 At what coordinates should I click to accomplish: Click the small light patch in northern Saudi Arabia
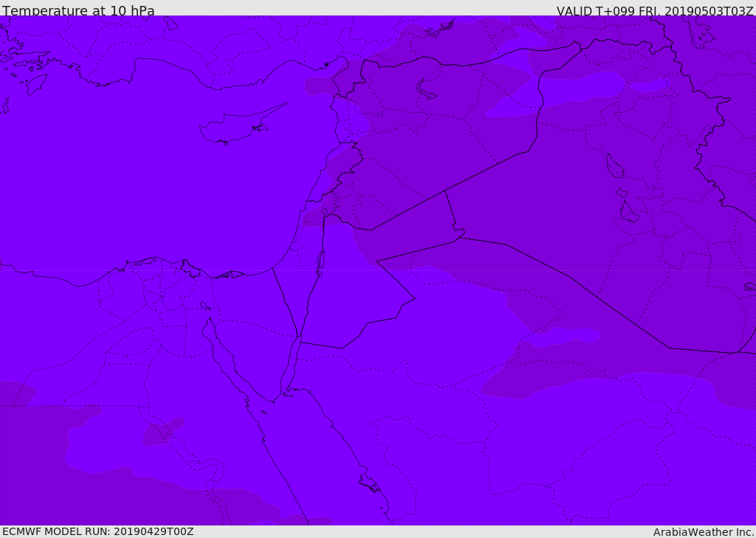[566, 336]
